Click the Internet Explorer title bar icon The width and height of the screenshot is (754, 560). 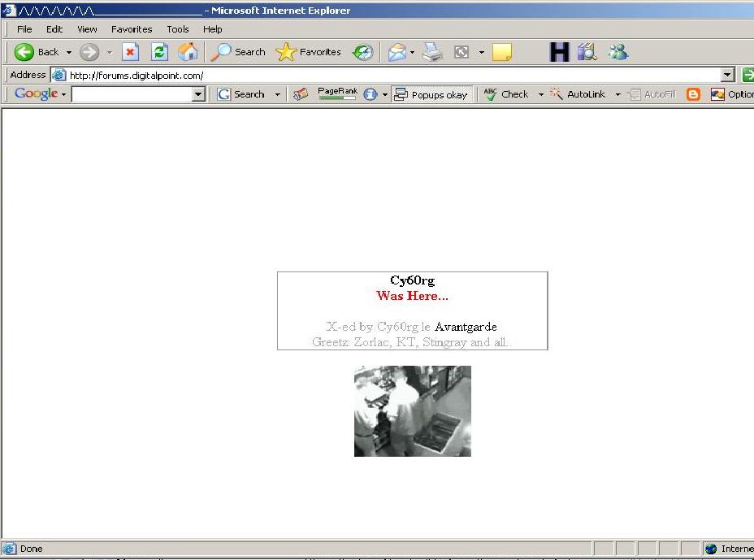point(9,10)
